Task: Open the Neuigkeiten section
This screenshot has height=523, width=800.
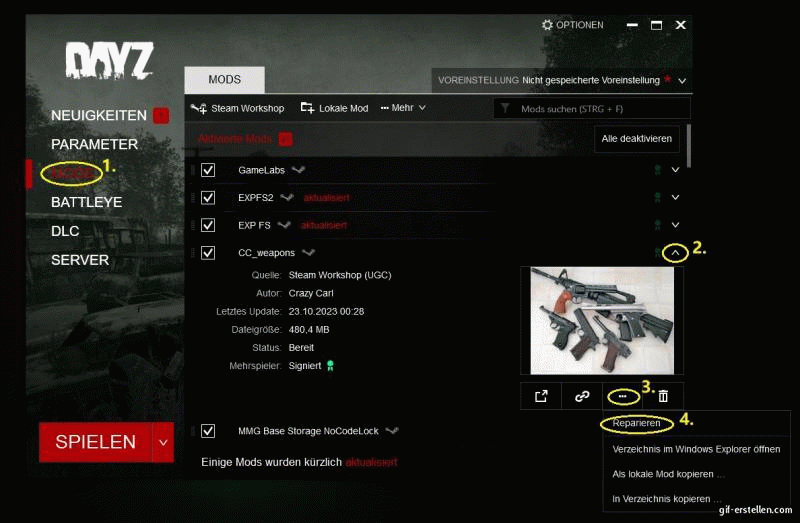Action: click(99, 115)
